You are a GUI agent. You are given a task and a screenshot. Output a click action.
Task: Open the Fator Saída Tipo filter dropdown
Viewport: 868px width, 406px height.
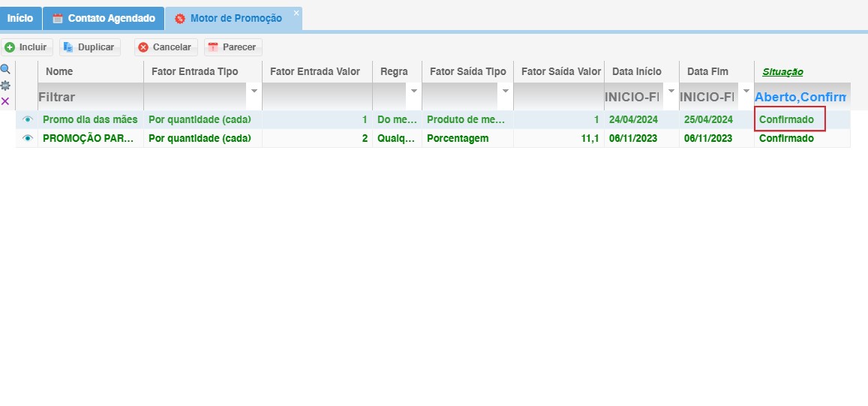(505, 92)
